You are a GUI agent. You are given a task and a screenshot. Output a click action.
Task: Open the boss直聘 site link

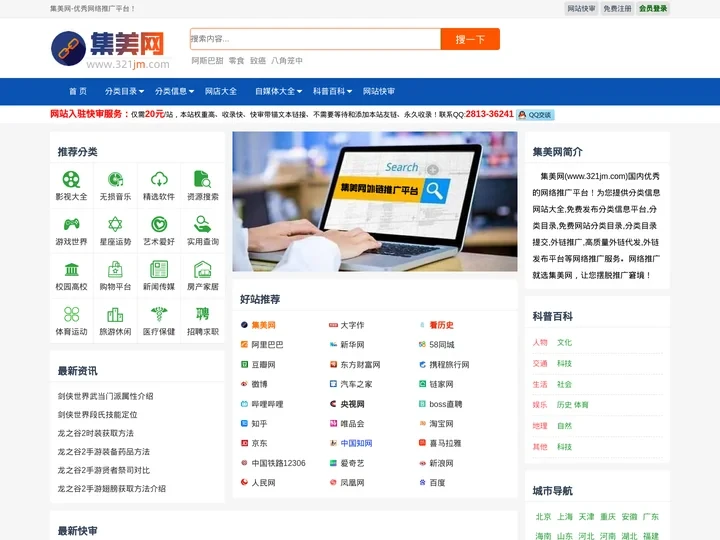pos(446,404)
